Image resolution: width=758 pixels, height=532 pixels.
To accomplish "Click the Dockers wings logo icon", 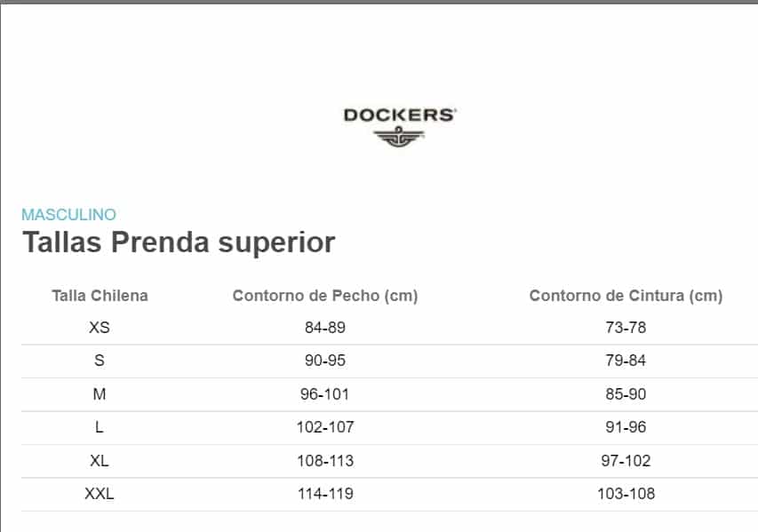I will tap(399, 137).
